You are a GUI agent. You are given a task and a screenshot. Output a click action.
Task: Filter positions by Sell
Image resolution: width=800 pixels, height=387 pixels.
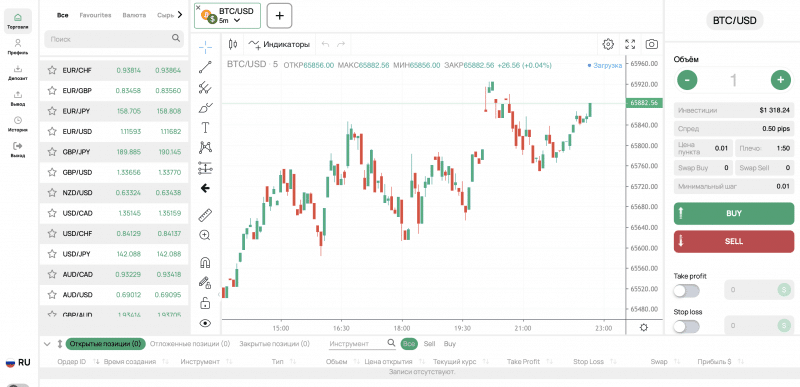429,344
